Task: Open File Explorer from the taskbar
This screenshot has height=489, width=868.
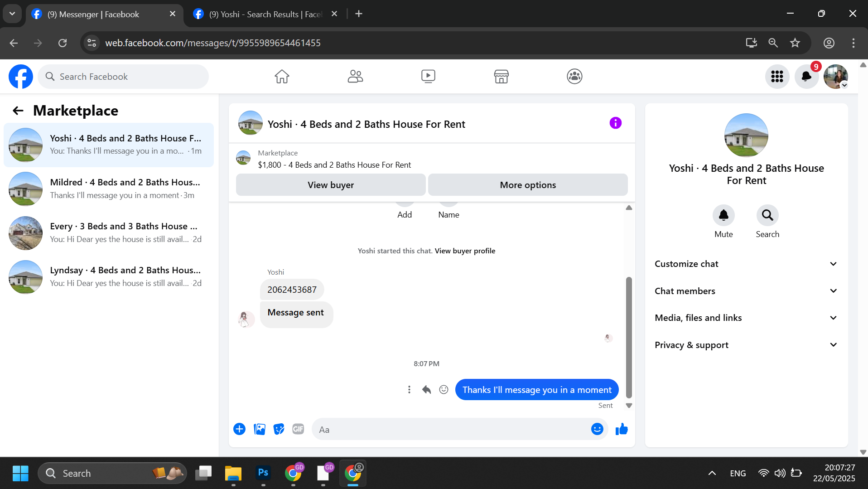Action: point(233,473)
